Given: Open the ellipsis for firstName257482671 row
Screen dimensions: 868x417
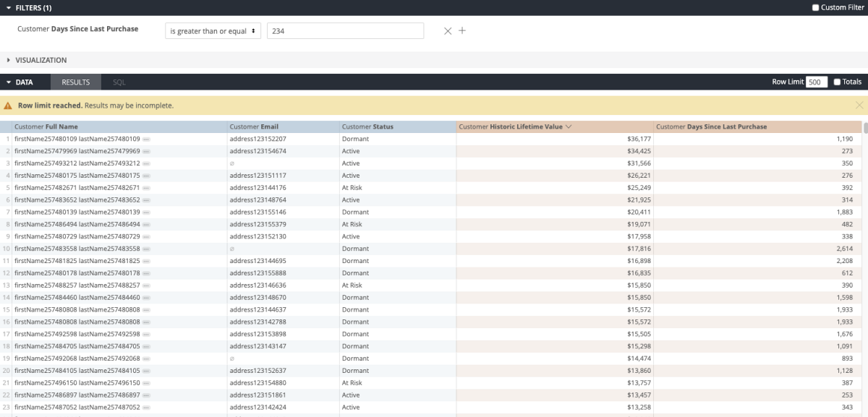Looking at the screenshot, I should tap(146, 188).
